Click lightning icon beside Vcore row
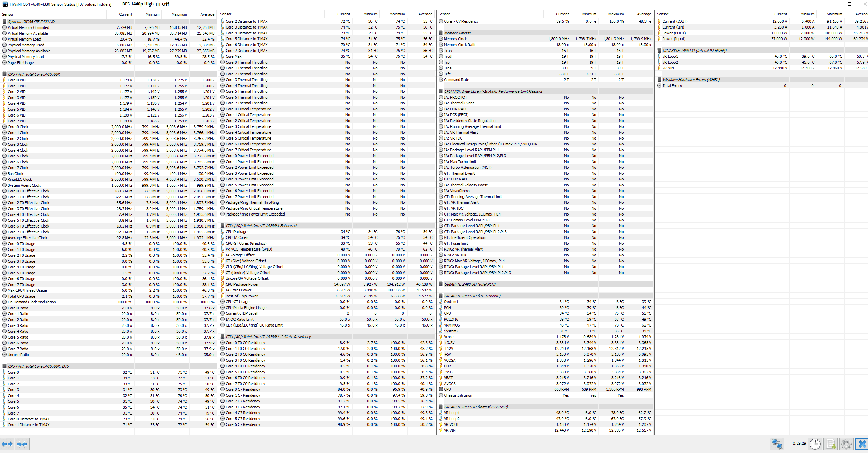Image resolution: width=868 pixels, height=453 pixels. 441,337
